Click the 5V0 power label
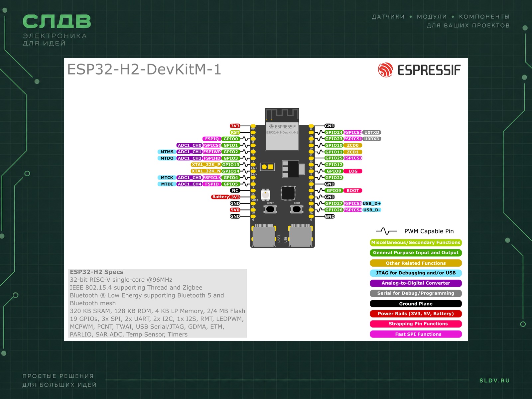The height and width of the screenshot is (399, 532). [235, 210]
